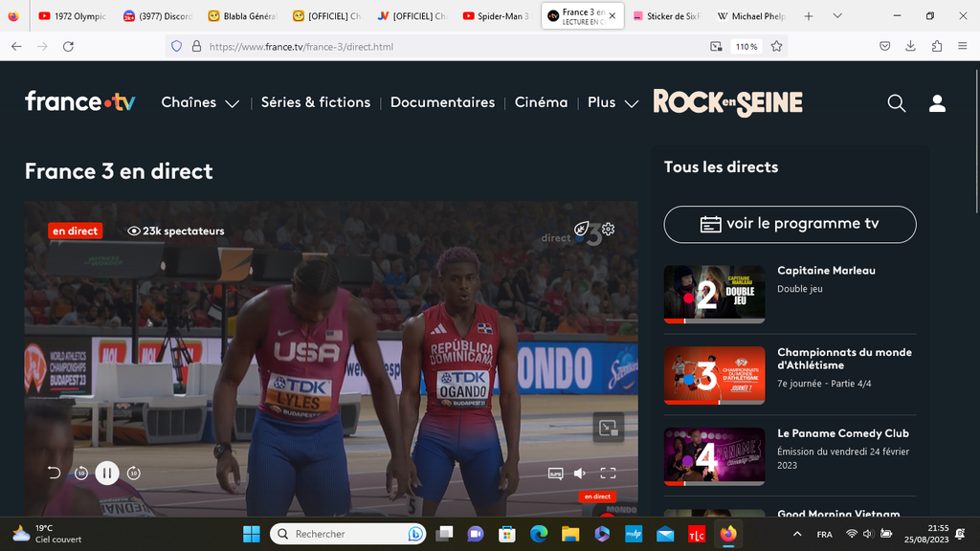The width and height of the screenshot is (980, 551).
Task: Switch to the Spider-Man 3 tab
Action: tap(497, 16)
